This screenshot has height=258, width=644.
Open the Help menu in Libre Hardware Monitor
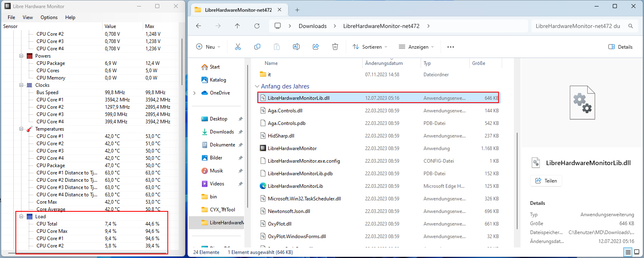pos(70,17)
